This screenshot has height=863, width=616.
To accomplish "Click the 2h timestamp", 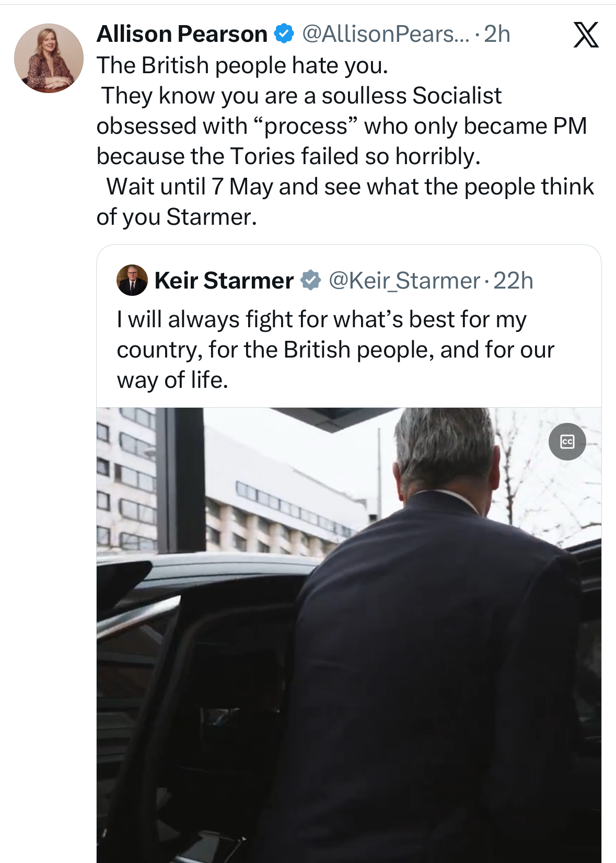I will (x=497, y=34).
